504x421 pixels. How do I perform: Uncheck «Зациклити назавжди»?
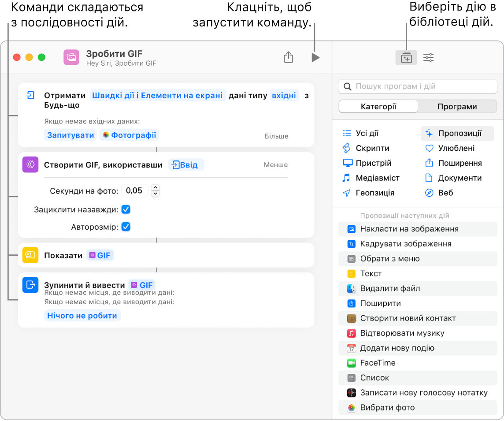(x=126, y=209)
